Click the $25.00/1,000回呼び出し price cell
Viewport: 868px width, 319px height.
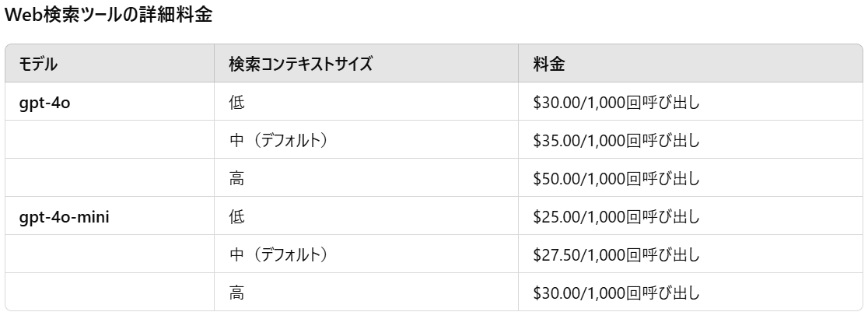(617, 217)
